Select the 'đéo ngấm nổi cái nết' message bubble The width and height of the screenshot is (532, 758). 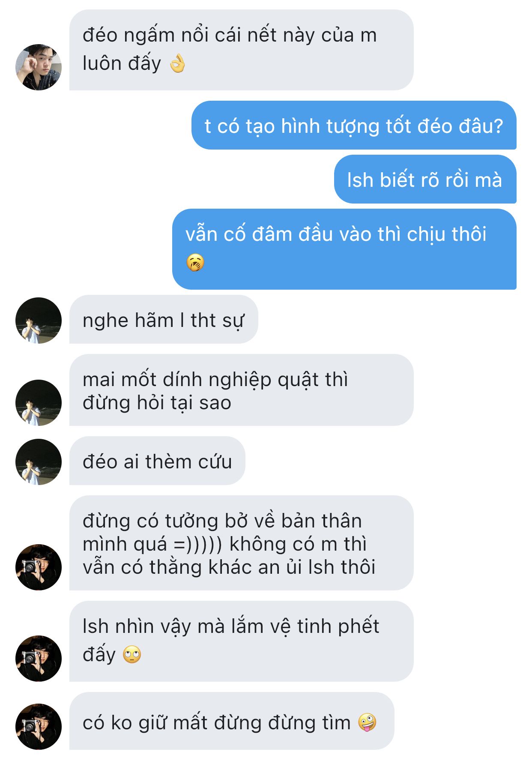tap(242, 50)
